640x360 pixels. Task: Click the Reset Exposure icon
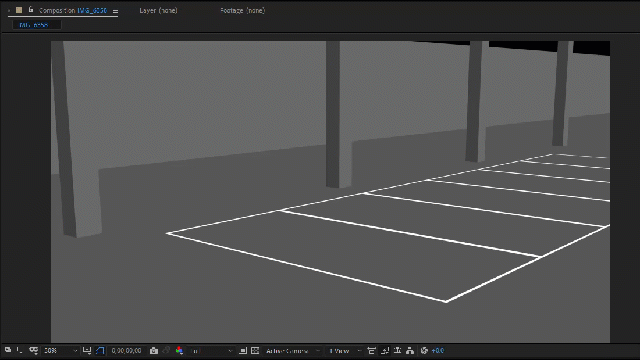click(x=424, y=351)
